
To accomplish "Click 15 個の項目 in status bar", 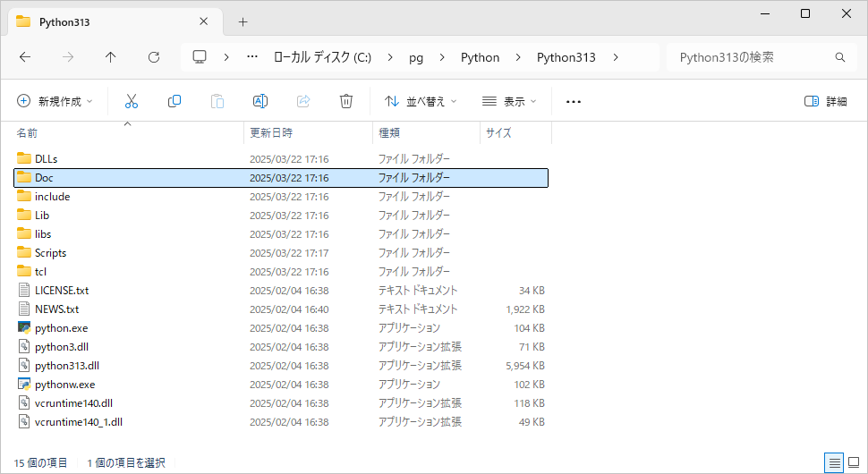I will pos(40,463).
